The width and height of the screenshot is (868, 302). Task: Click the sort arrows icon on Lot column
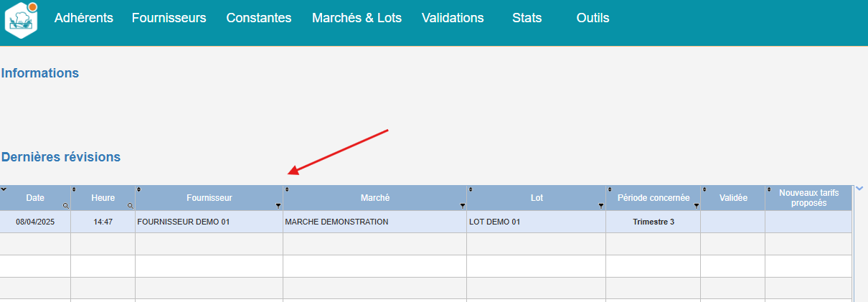pos(471,189)
